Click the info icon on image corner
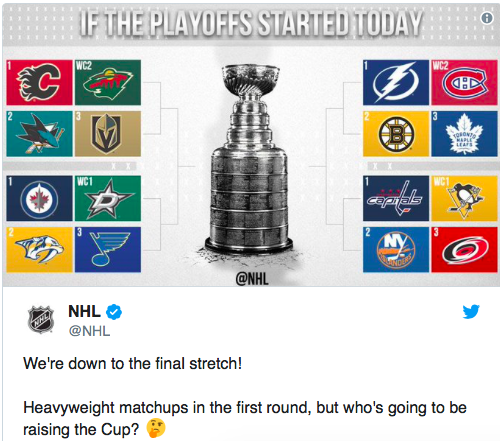 pyautogui.click(x=487, y=18)
